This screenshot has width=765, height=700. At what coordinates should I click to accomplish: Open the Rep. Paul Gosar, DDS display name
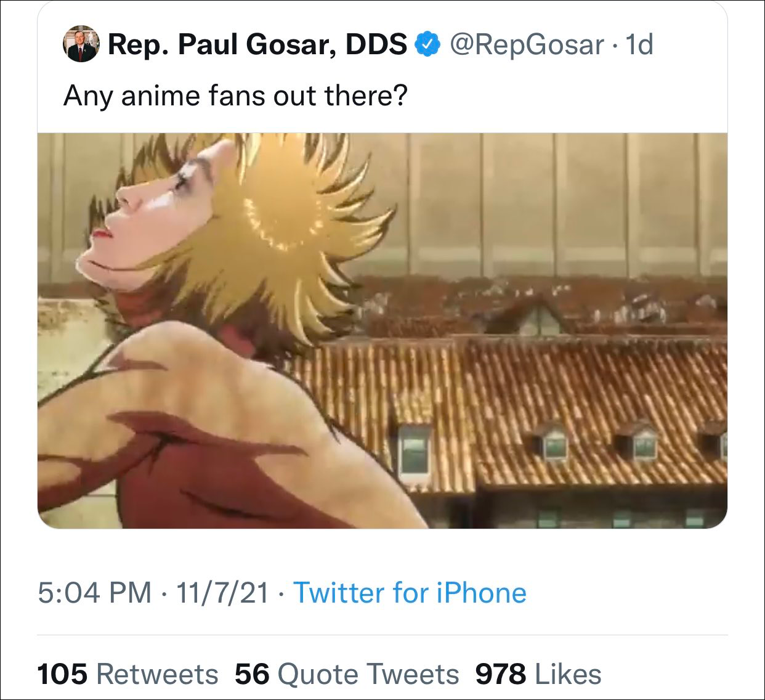(257, 44)
